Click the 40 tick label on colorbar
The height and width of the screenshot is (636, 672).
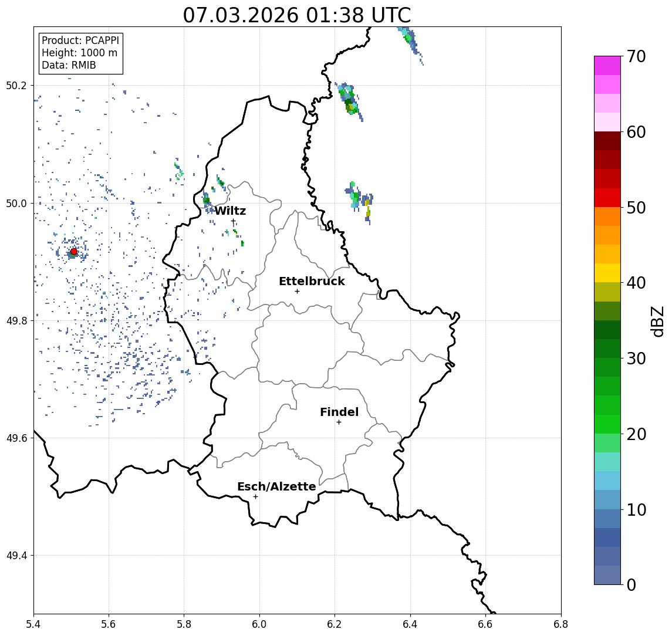pos(636,283)
